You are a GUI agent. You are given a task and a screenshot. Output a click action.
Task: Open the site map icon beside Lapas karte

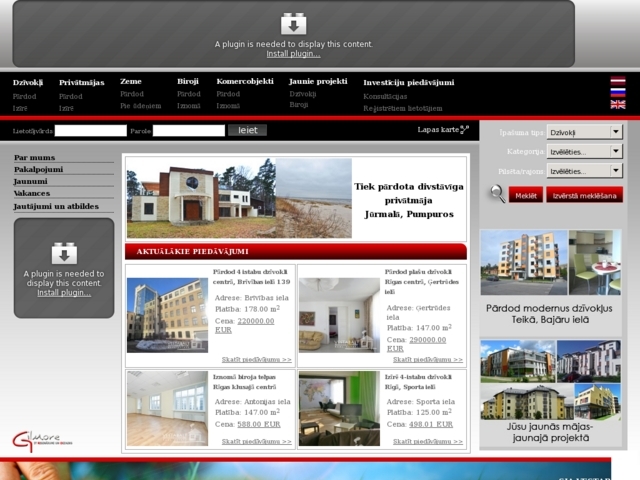point(464,129)
